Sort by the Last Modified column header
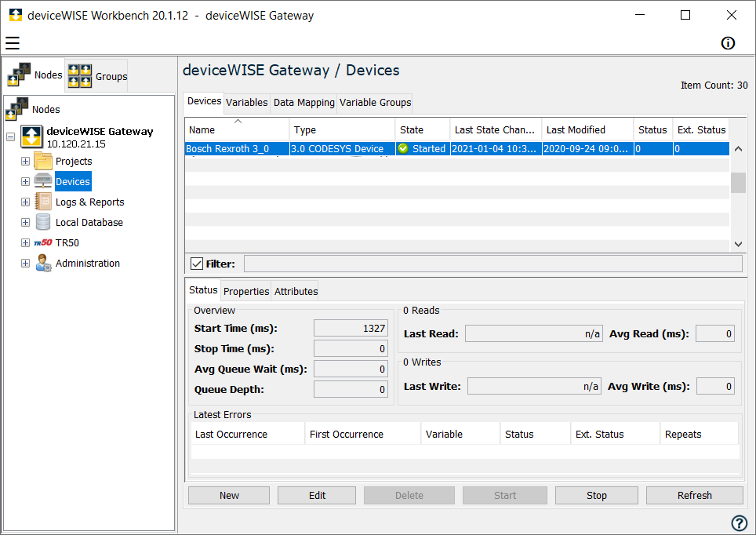756x535 pixels. (587, 129)
